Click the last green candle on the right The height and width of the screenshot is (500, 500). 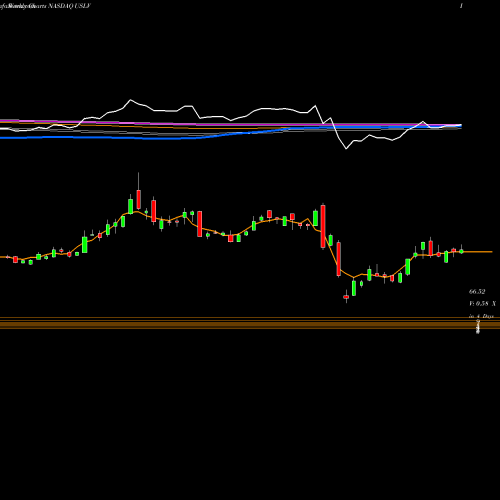click(461, 251)
